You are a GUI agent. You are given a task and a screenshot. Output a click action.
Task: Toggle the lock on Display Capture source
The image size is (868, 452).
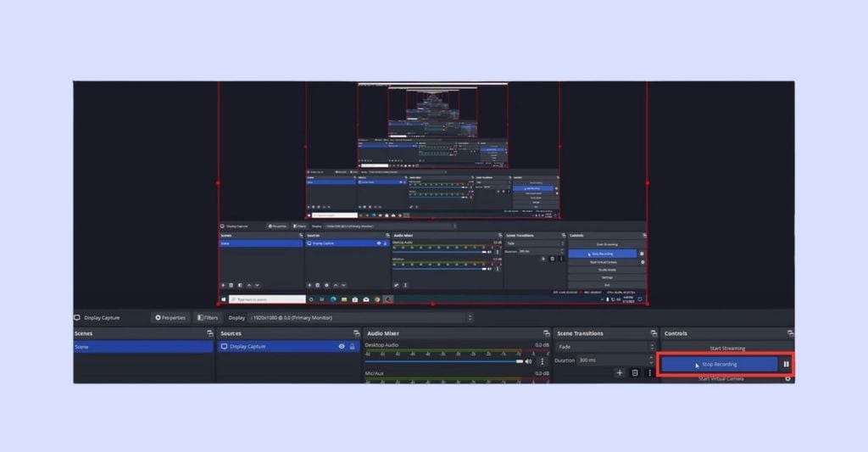click(352, 347)
